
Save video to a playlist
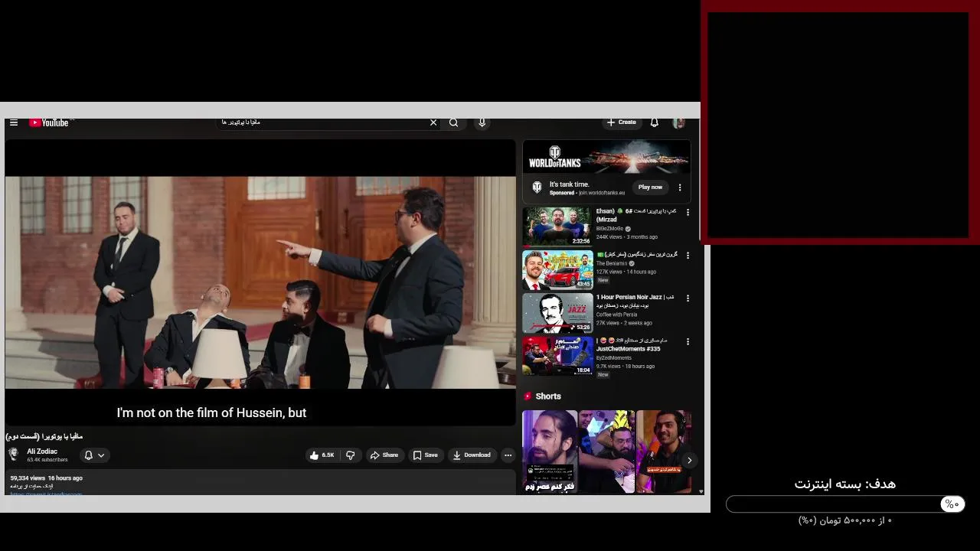click(426, 455)
